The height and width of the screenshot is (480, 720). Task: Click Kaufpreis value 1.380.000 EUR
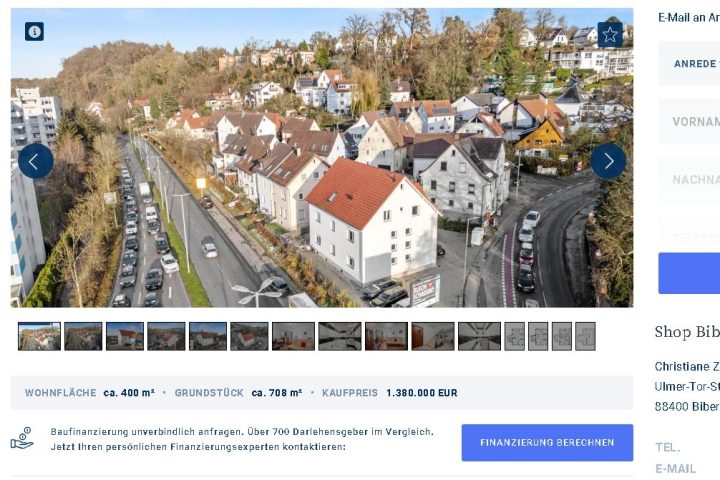click(x=422, y=393)
